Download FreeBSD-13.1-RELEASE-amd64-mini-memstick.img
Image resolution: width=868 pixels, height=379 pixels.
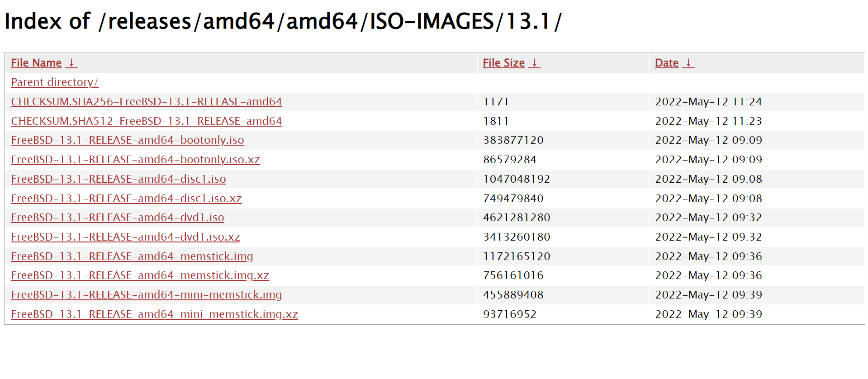[x=147, y=295]
